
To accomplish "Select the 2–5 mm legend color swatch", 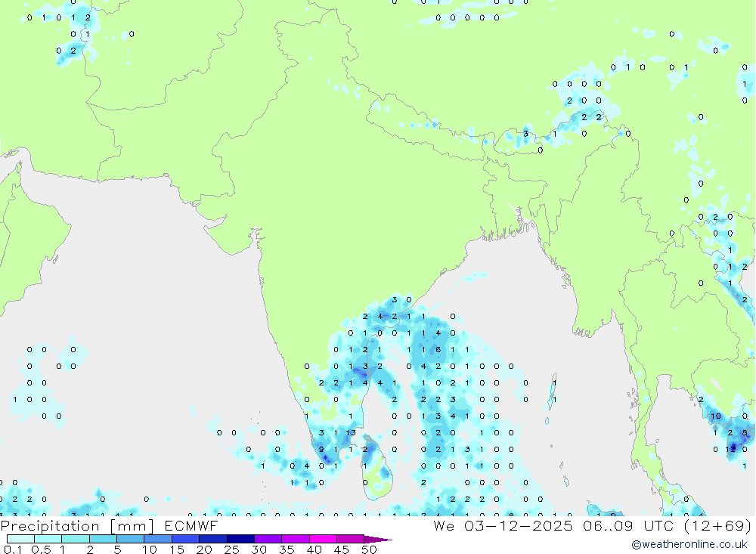I will coord(103,539).
